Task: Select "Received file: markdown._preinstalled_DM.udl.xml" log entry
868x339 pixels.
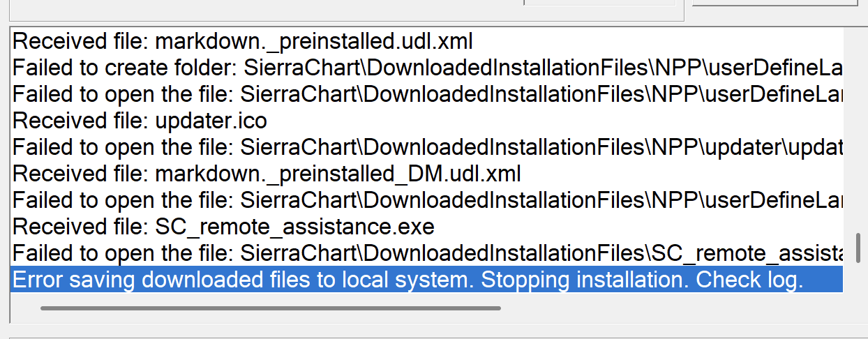Action: [267, 174]
